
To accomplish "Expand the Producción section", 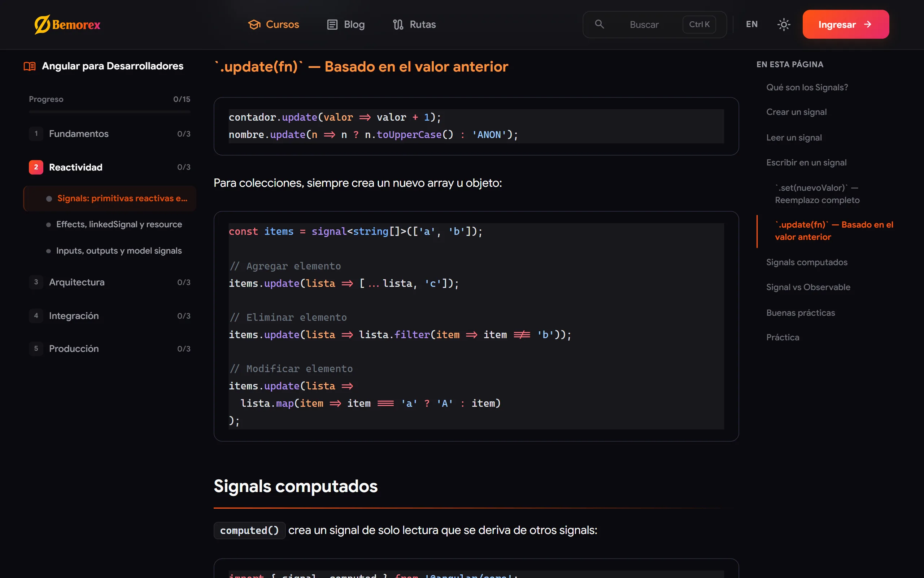I will coord(110,349).
